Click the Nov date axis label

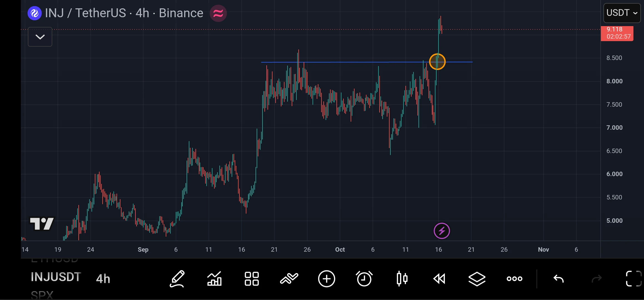point(543,249)
